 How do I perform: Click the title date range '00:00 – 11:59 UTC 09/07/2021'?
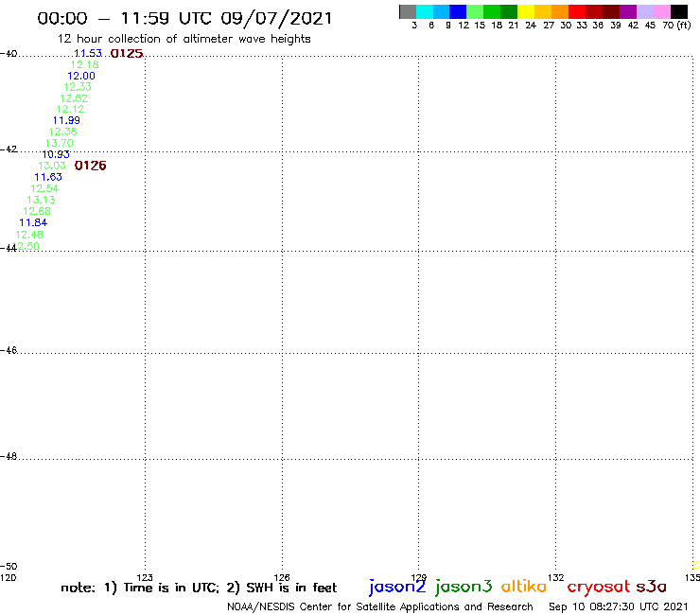click(184, 19)
